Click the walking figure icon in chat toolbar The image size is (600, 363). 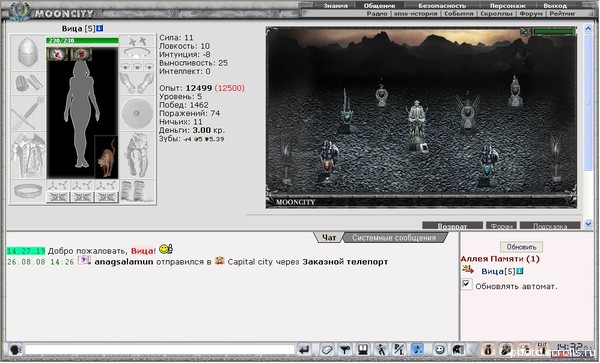381,349
